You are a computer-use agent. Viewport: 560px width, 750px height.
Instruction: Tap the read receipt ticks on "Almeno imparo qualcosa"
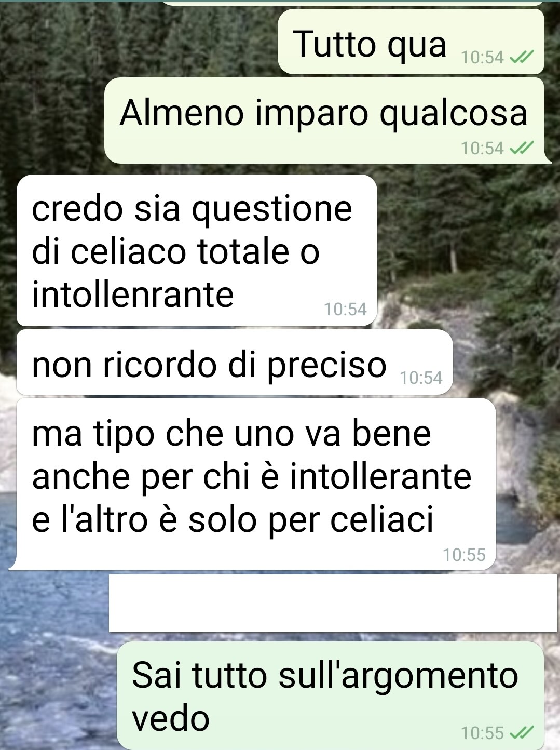tap(521, 149)
